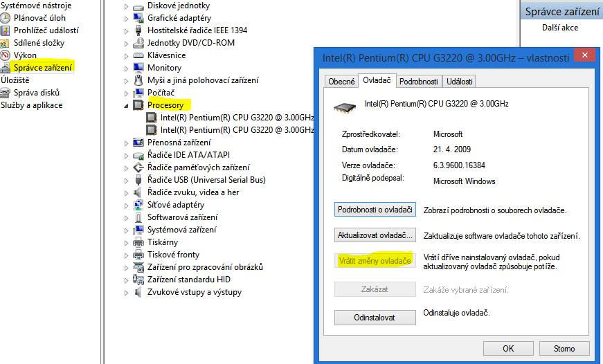This screenshot has width=603, height=364.
Task: Click the Přenosná zařízení icon
Action: pyautogui.click(x=138, y=143)
